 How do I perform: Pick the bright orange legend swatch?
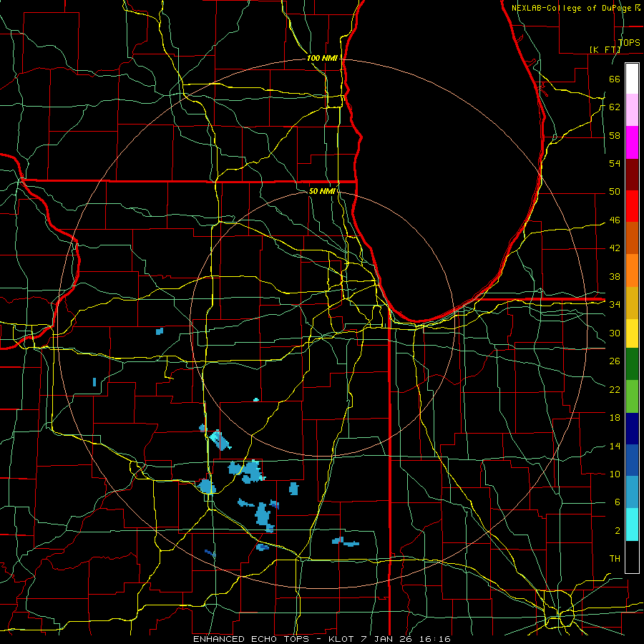coord(632,270)
